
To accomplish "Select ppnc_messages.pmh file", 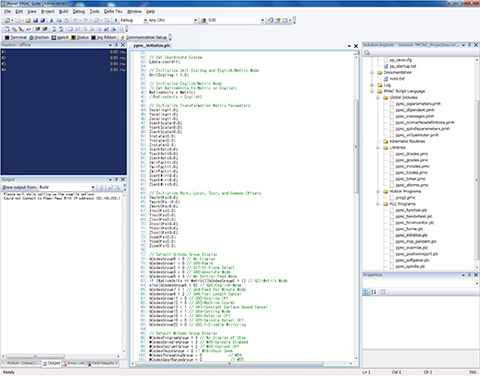I will (x=415, y=116).
